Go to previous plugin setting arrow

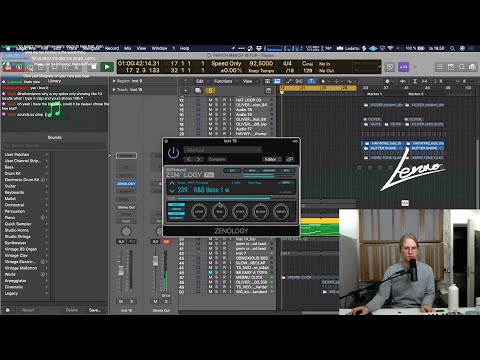click(x=189, y=159)
